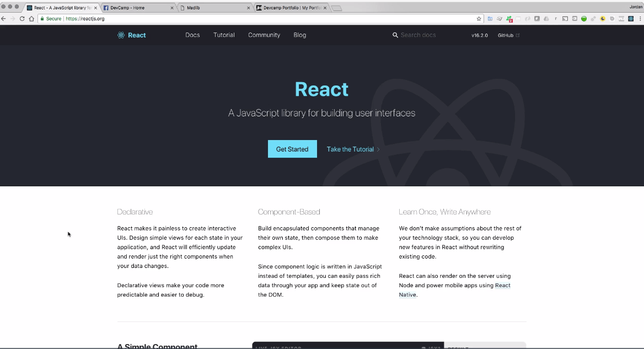
Task: Click the gray gear extension icon
Action: (x=593, y=19)
